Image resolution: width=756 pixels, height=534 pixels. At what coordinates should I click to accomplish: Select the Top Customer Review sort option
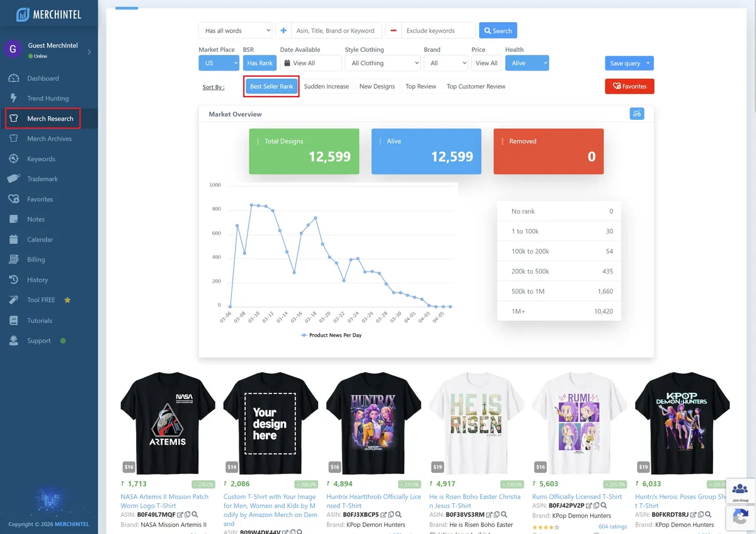pyautogui.click(x=476, y=86)
